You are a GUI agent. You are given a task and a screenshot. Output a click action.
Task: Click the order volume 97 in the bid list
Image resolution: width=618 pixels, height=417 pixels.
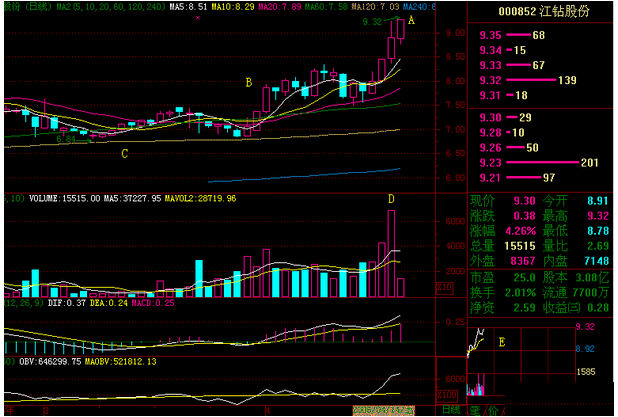click(x=549, y=177)
